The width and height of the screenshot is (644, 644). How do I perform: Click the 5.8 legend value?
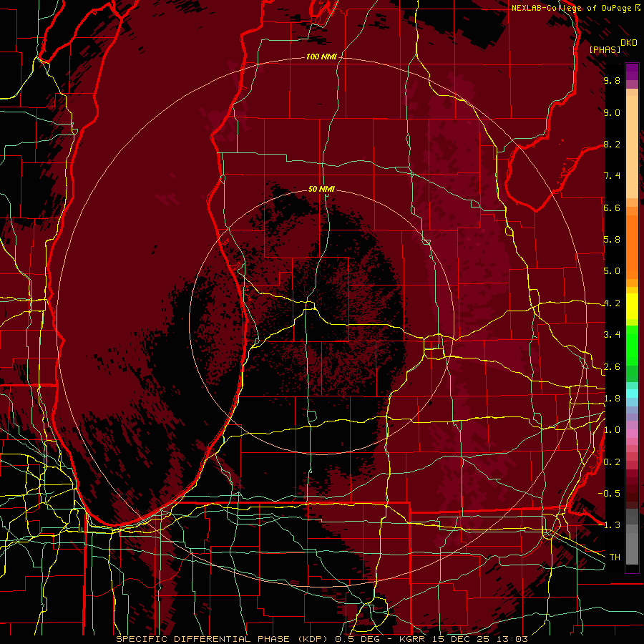(x=612, y=240)
